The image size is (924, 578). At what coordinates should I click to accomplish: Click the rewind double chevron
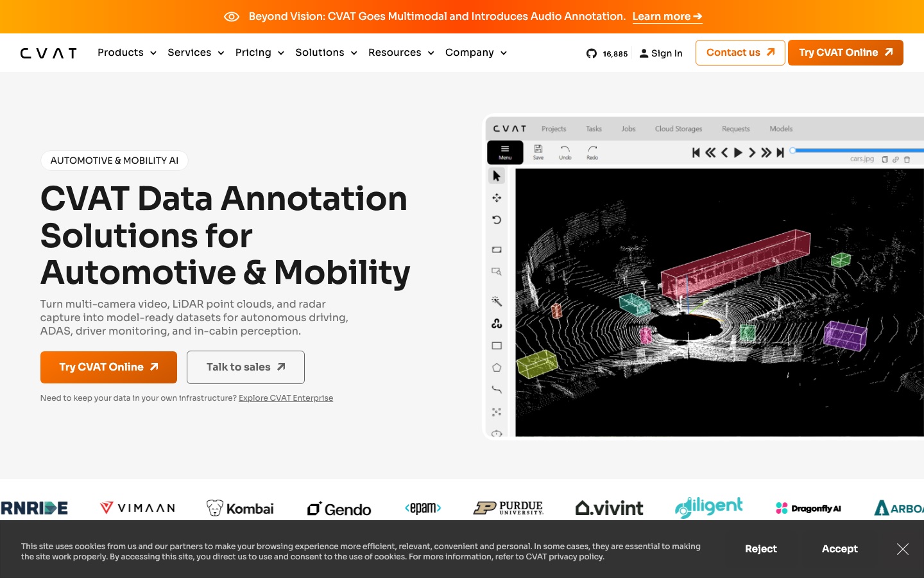[x=710, y=152]
